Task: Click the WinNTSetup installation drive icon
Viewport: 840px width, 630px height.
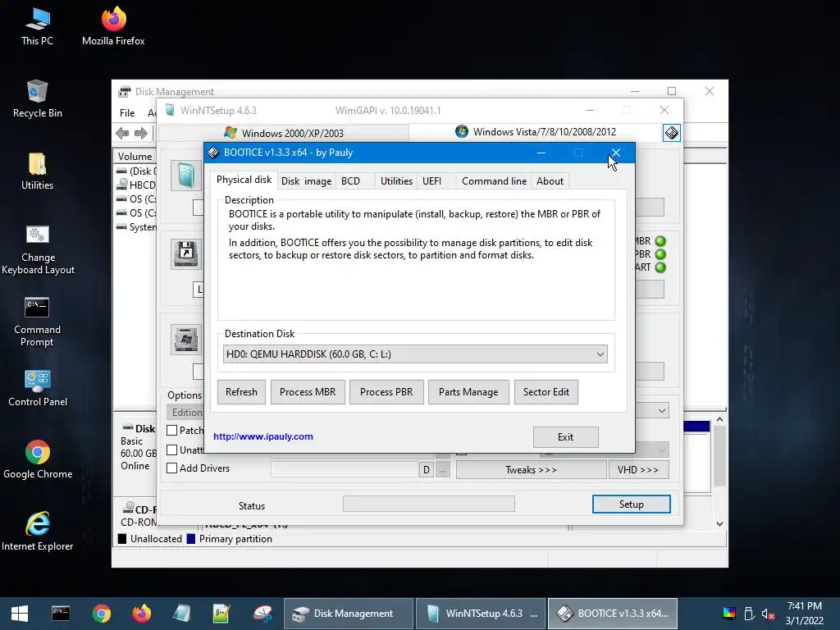Action: coord(186,339)
